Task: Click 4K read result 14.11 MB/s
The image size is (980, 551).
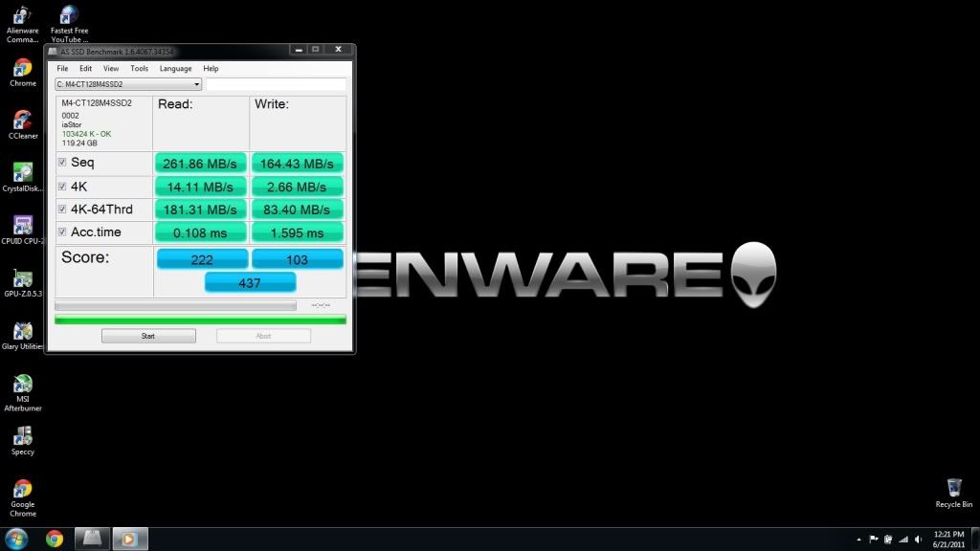Action: [200, 187]
